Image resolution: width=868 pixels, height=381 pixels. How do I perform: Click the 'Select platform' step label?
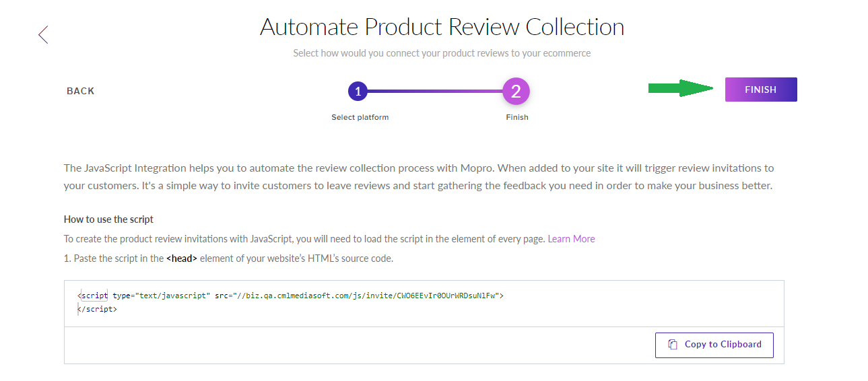[360, 117]
